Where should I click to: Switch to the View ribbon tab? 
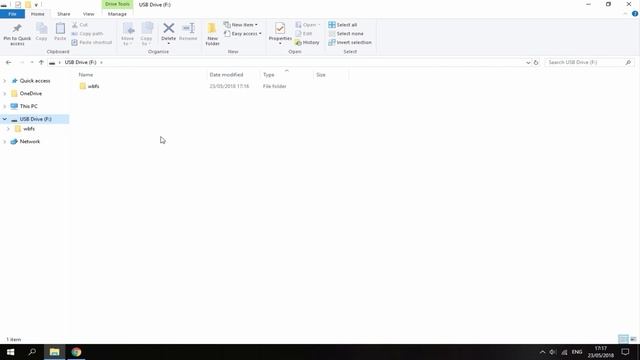[88, 14]
